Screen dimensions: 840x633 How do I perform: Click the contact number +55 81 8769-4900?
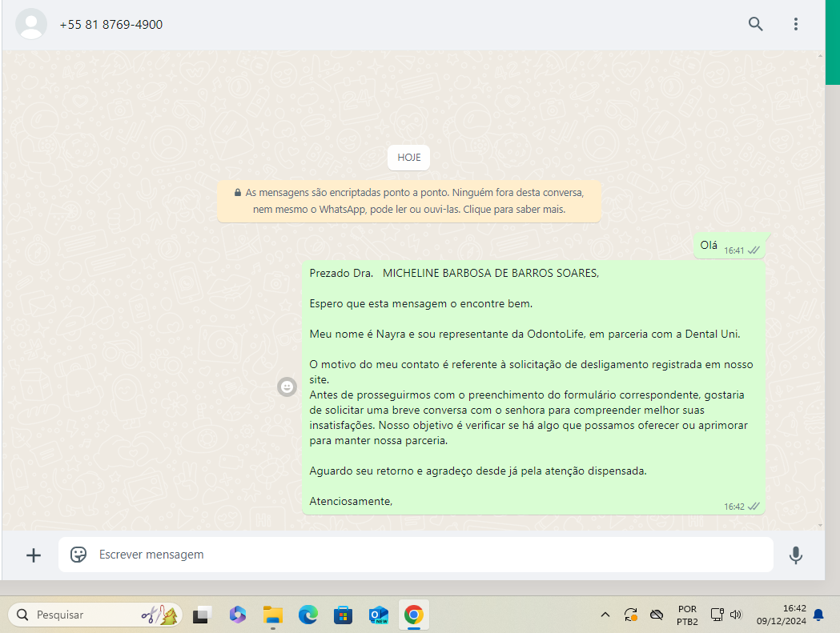click(111, 25)
